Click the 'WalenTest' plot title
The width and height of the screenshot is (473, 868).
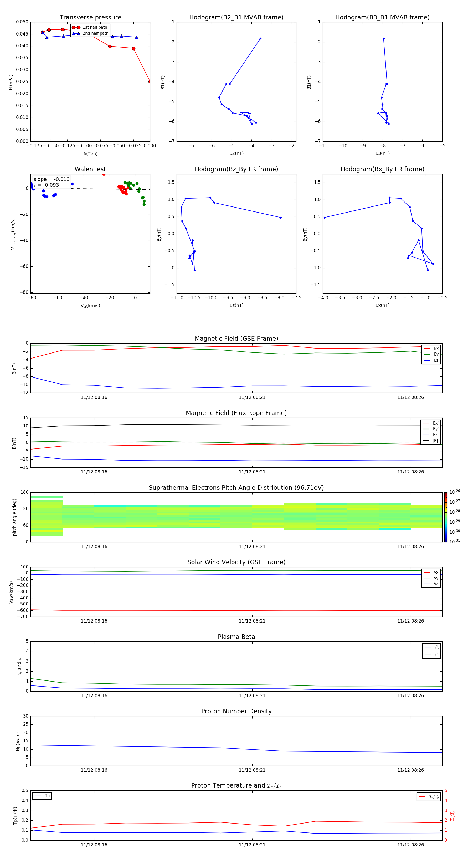90,169
